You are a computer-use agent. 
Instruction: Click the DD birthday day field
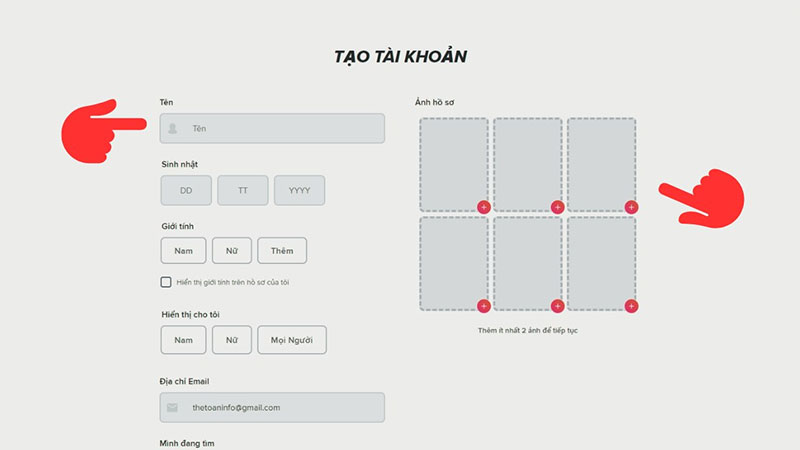pos(186,190)
